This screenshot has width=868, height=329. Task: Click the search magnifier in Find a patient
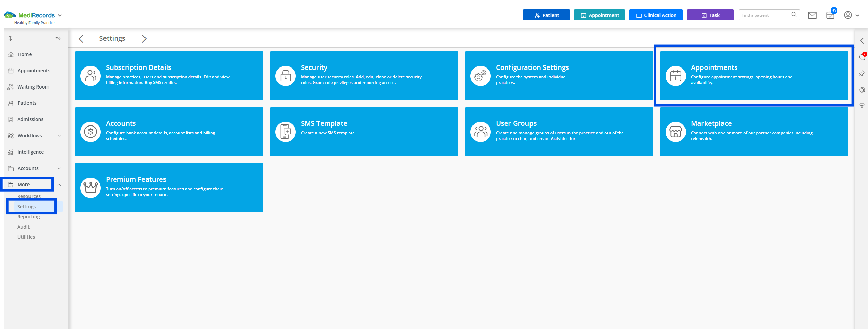point(794,14)
